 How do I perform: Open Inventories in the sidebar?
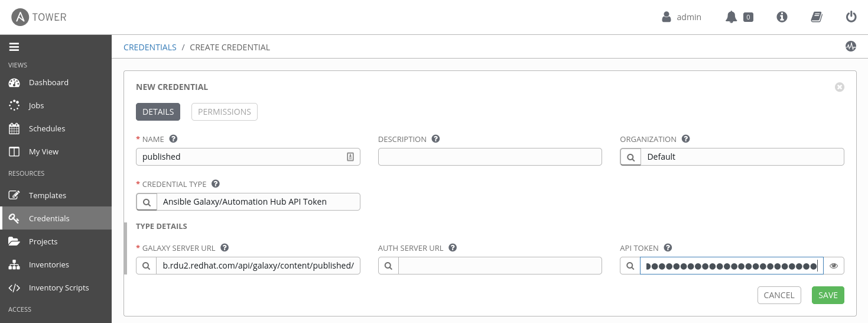click(x=56, y=264)
